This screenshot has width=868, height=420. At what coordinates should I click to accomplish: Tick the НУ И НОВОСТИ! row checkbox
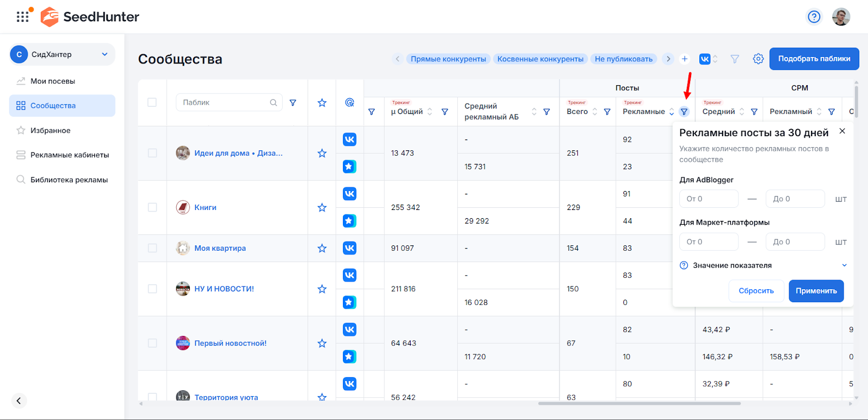pos(152,289)
